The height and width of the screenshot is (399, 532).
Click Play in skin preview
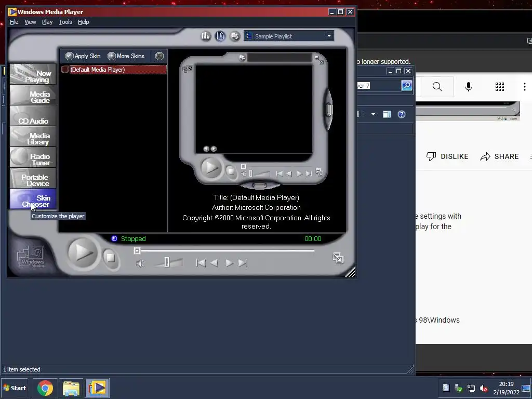[x=211, y=168]
